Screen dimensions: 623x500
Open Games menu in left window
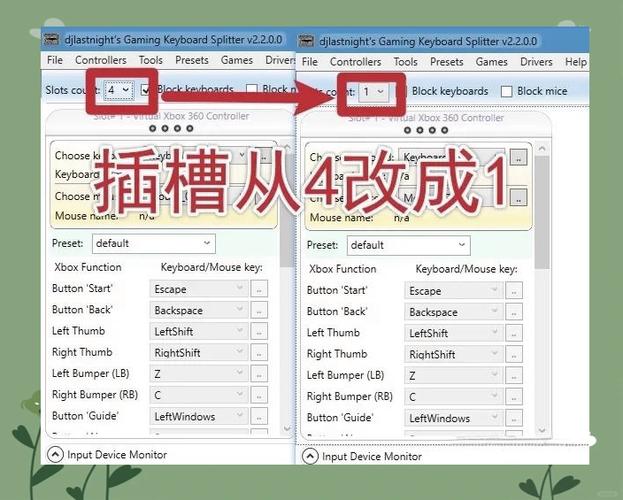[x=237, y=60]
